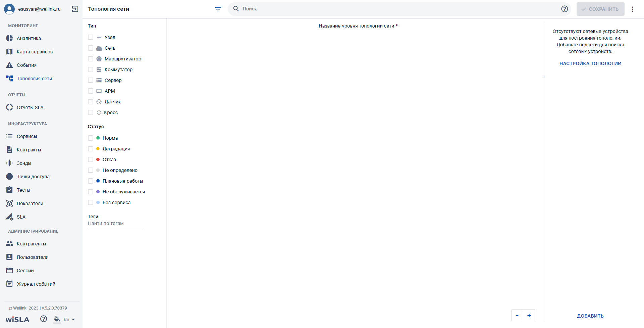Viewport: 644px width, 328px height.
Task: Click the Название уровня топологии сети field
Action: pyautogui.click(x=358, y=26)
